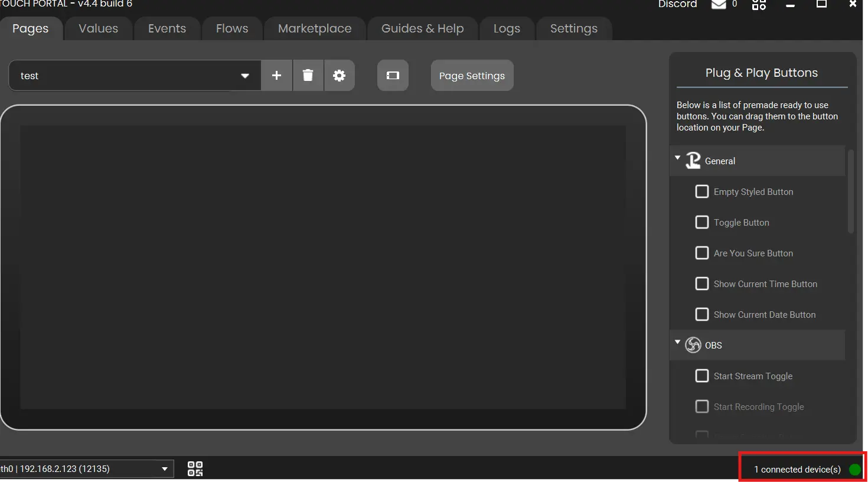Select the Toggle Button checkbox

point(702,223)
